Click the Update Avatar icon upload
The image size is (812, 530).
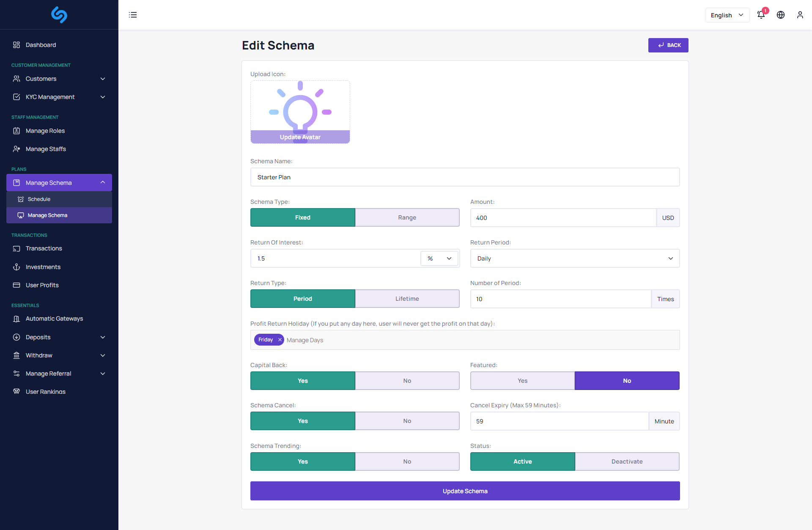(300, 137)
